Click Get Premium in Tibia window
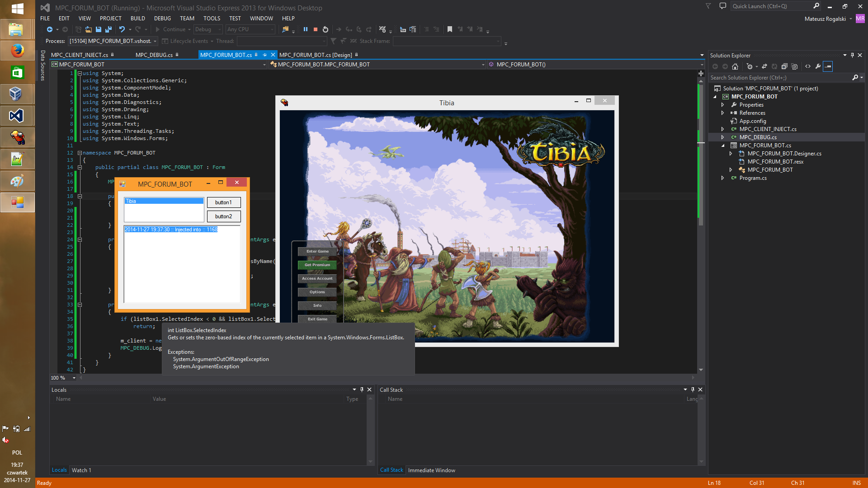Screen dimensions: 868x488 pyautogui.click(x=317, y=265)
